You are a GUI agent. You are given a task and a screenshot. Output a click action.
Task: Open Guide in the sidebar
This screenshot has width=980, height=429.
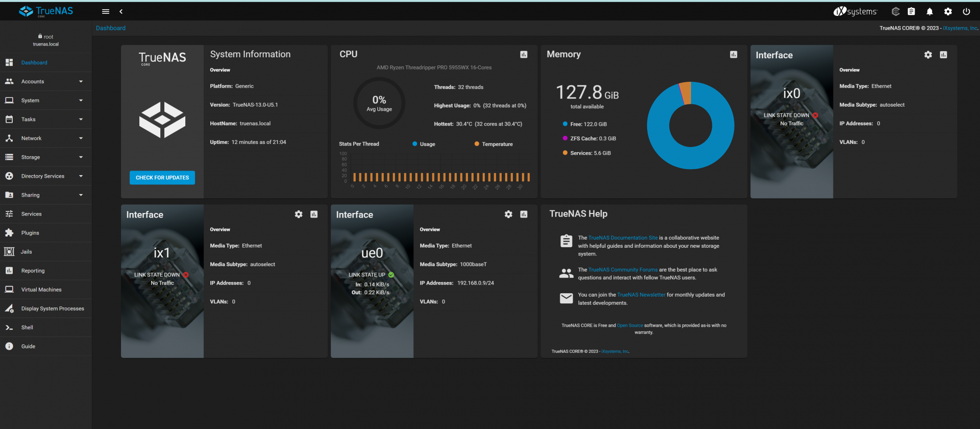pos(46,346)
